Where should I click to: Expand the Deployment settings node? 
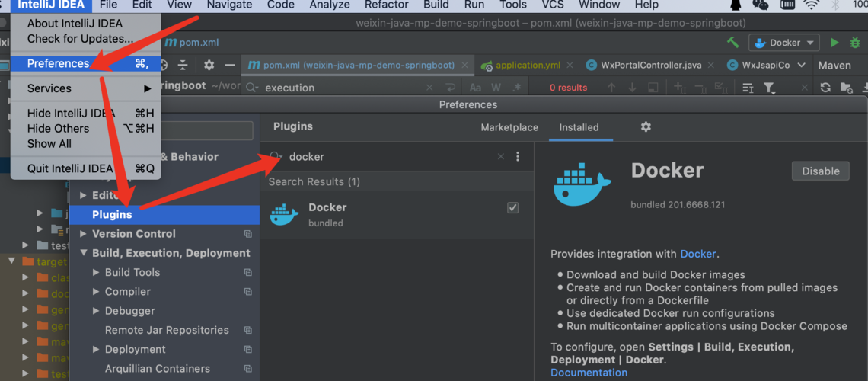click(96, 350)
